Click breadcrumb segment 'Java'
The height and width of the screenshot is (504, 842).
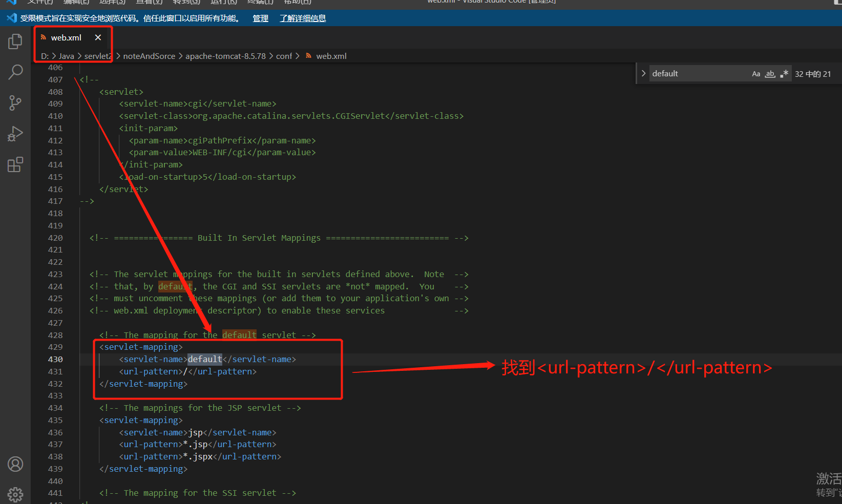tap(67, 56)
